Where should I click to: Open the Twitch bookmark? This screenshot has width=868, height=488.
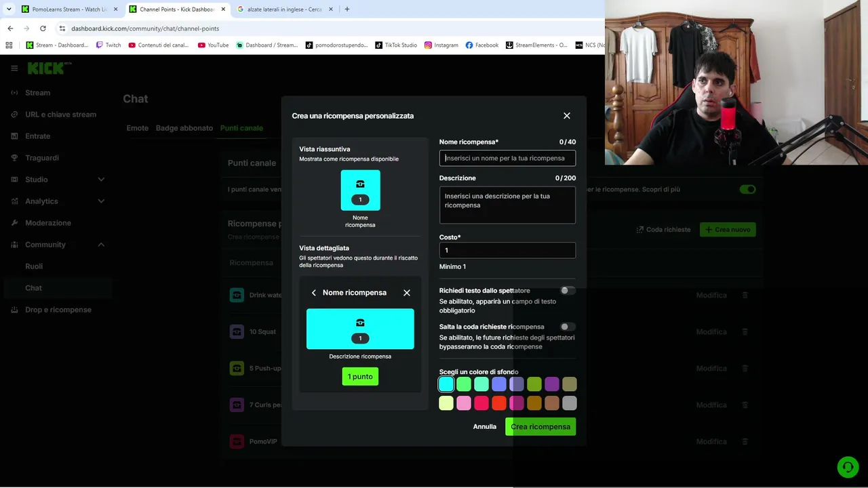108,45
